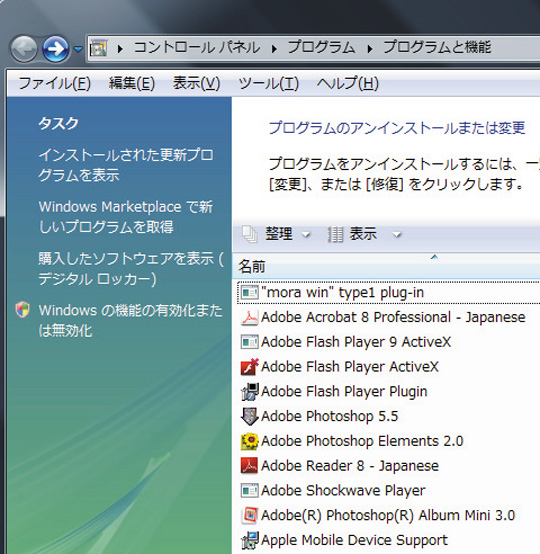Click the Back navigation arrow button
The width and height of the screenshot is (540, 554).
[24, 49]
